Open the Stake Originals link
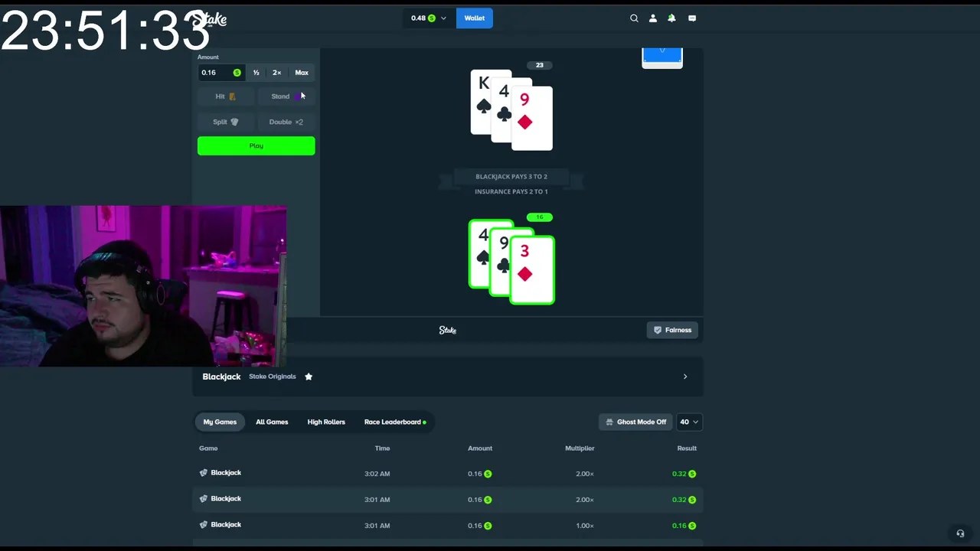Image resolution: width=980 pixels, height=551 pixels. click(x=272, y=377)
